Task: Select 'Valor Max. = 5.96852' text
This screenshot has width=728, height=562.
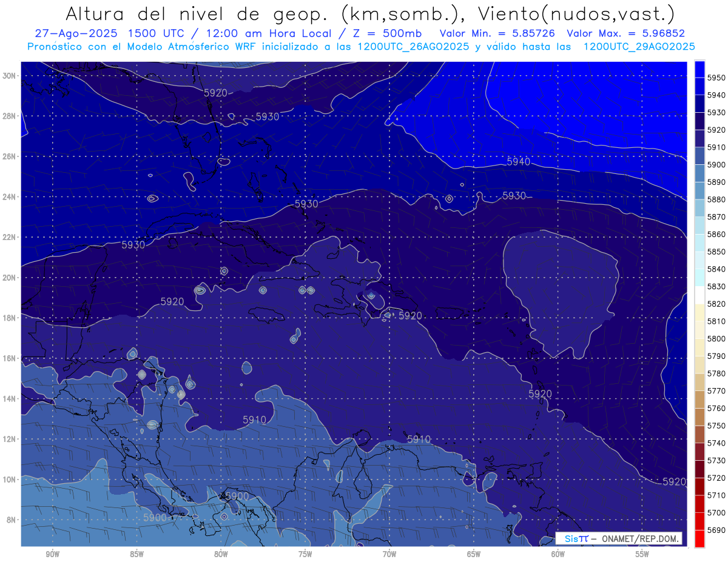Action: [626, 34]
